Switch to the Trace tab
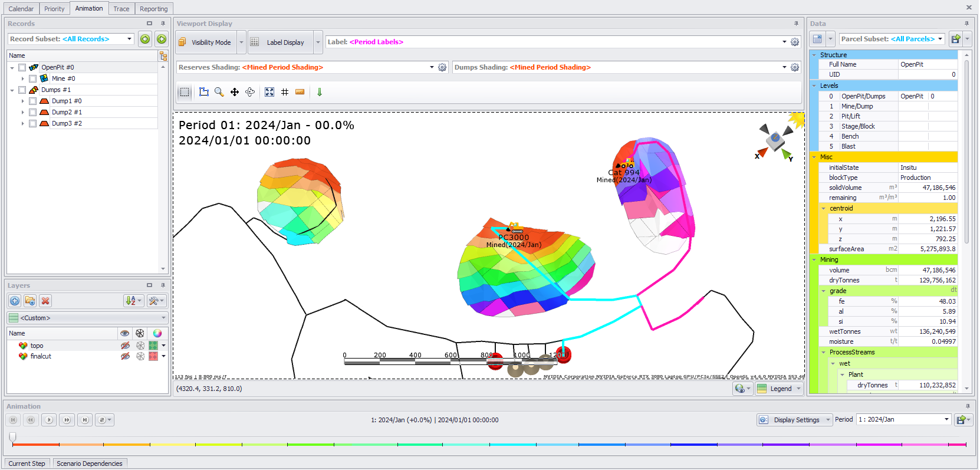 pyautogui.click(x=121, y=9)
